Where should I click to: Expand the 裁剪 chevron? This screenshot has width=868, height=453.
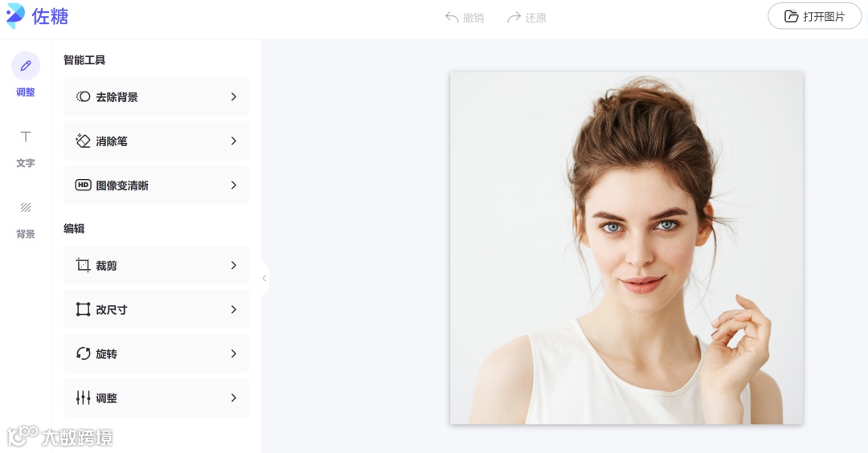click(x=234, y=266)
